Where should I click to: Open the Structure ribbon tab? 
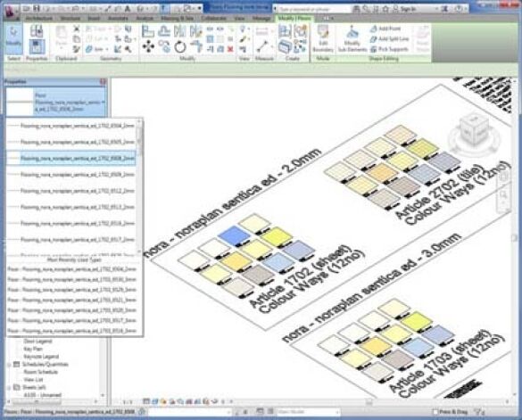[x=70, y=19]
